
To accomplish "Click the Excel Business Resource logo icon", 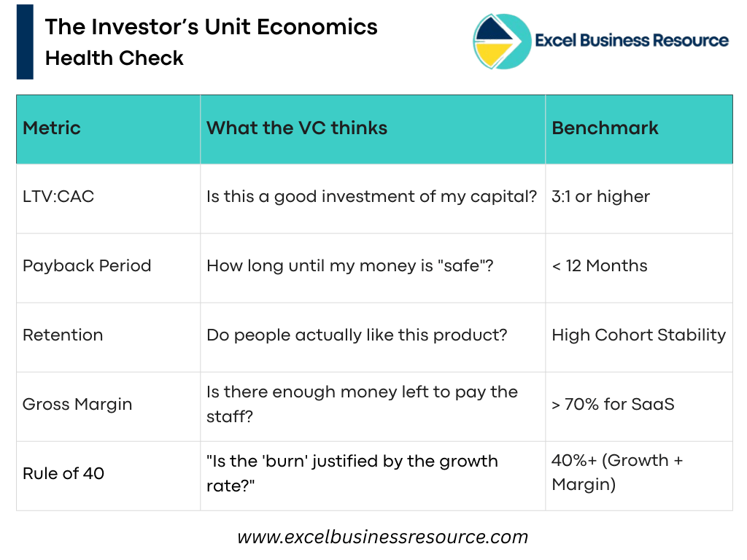I will click(502, 42).
